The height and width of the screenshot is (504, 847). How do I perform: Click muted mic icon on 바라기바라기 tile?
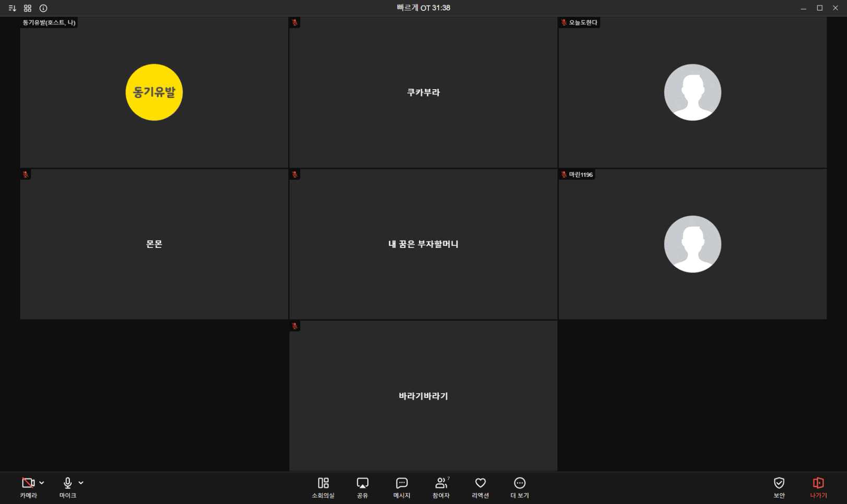295,326
